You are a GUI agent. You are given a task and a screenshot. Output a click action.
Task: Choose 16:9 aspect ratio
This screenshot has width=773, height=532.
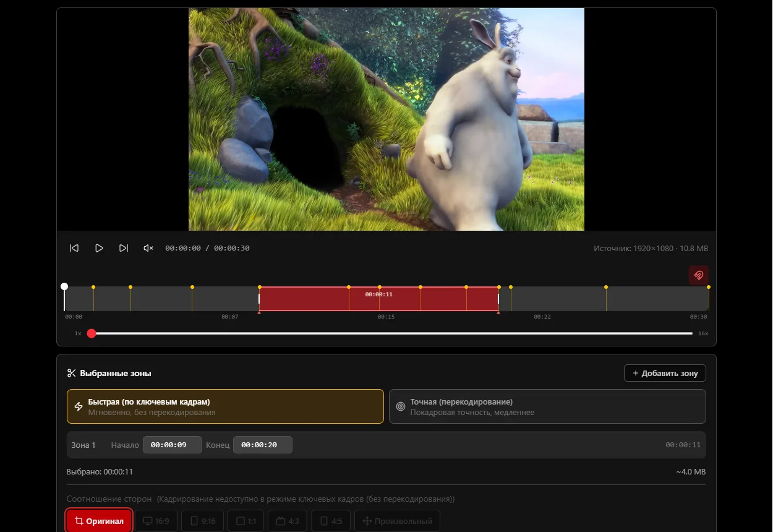pyautogui.click(x=156, y=521)
